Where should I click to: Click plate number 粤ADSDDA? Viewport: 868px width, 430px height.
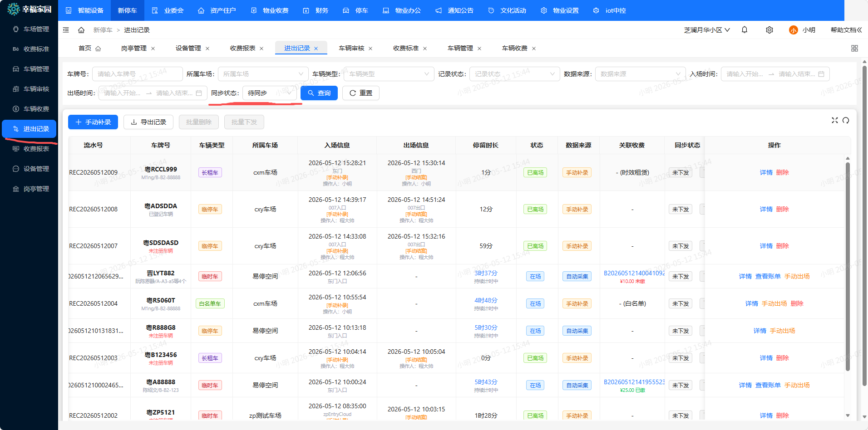click(161, 206)
